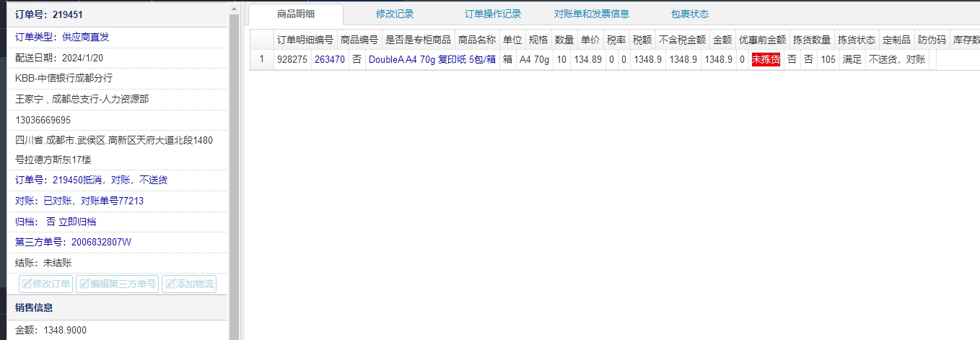This screenshot has height=340, width=980.
Task: Click the 编辑第三方单号 button
Action: point(117,284)
